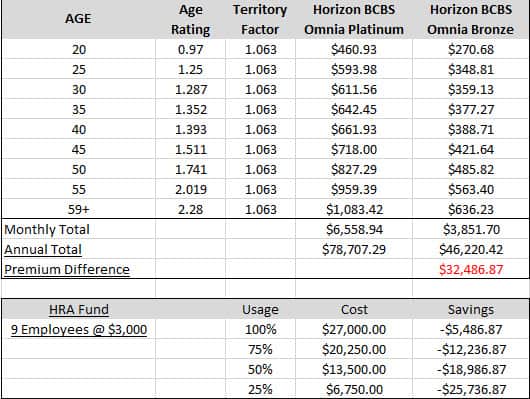Image resolution: width=530 pixels, height=399 pixels.
Task: Select the 9 Employees @ $3,000 cell
Action: 79,329
